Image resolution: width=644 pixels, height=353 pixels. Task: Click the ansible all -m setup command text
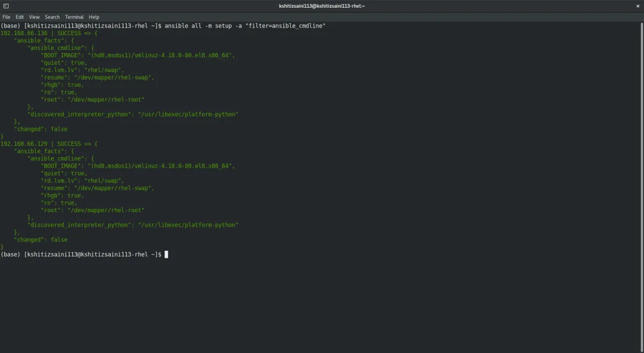[245, 25]
